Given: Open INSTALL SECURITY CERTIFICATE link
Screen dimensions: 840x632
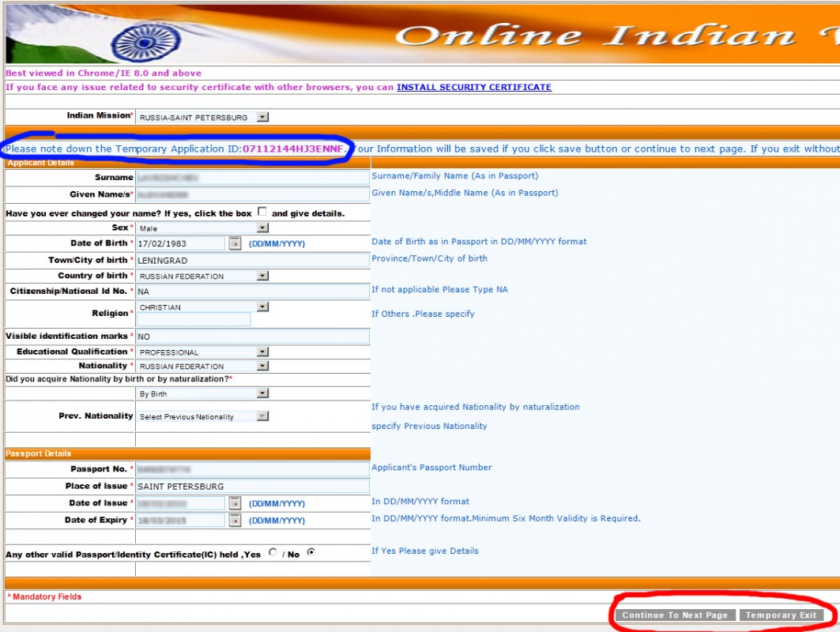Looking at the screenshot, I should tap(474, 87).
